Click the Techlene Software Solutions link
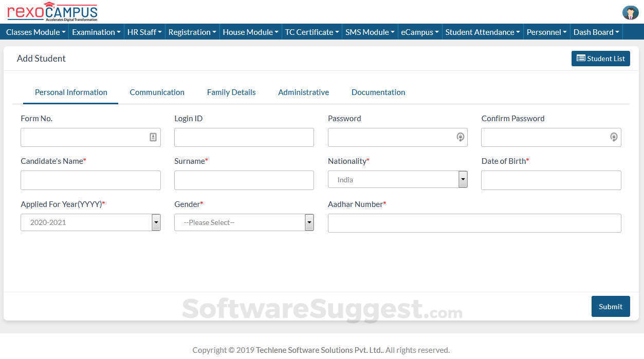The height and width of the screenshot is (359, 644). [319, 350]
